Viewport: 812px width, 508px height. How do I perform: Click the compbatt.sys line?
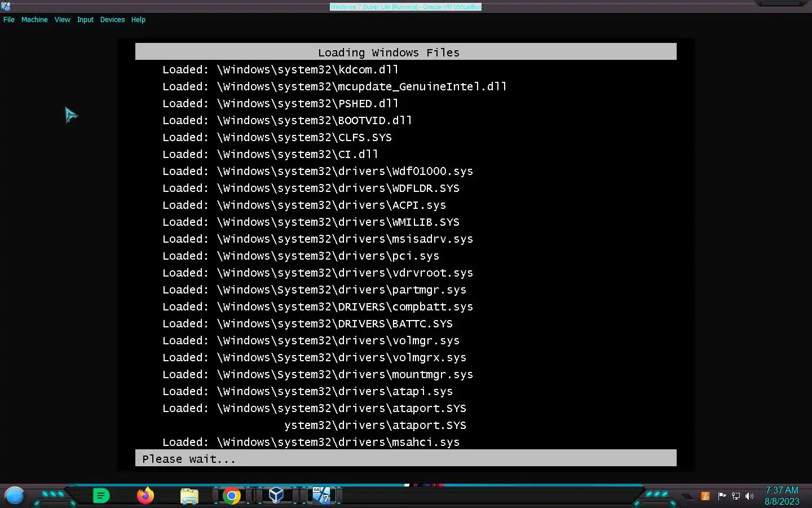coord(317,306)
